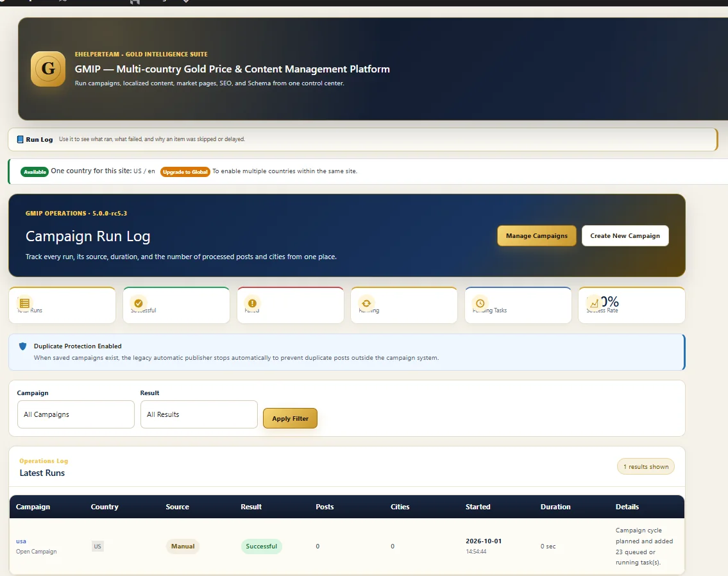728x576 pixels.
Task: Click the Successful checkmark icon
Action: point(139,303)
